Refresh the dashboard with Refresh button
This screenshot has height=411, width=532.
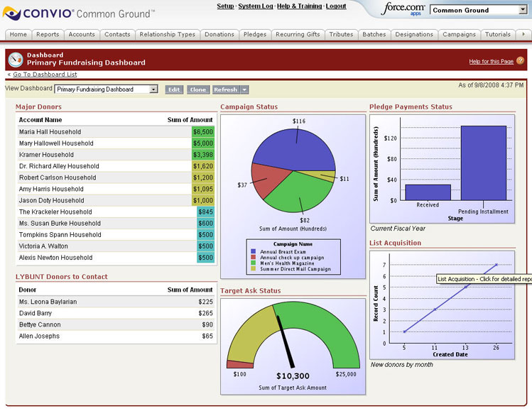click(225, 89)
